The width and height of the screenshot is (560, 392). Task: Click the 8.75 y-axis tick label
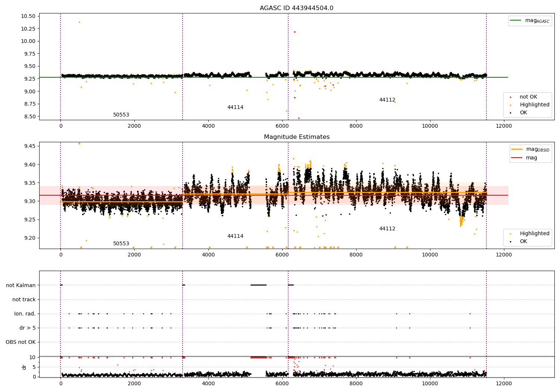point(29,104)
